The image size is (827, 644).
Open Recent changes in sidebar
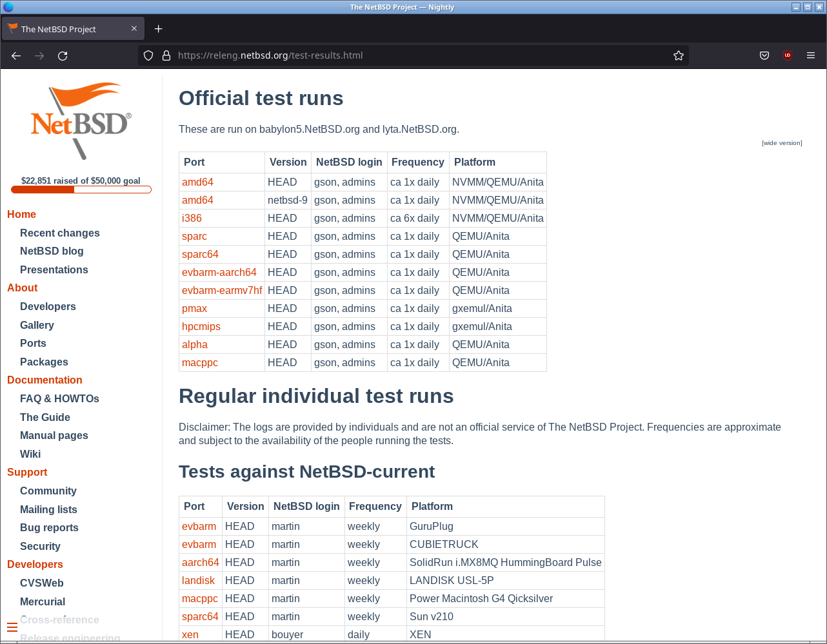60,233
